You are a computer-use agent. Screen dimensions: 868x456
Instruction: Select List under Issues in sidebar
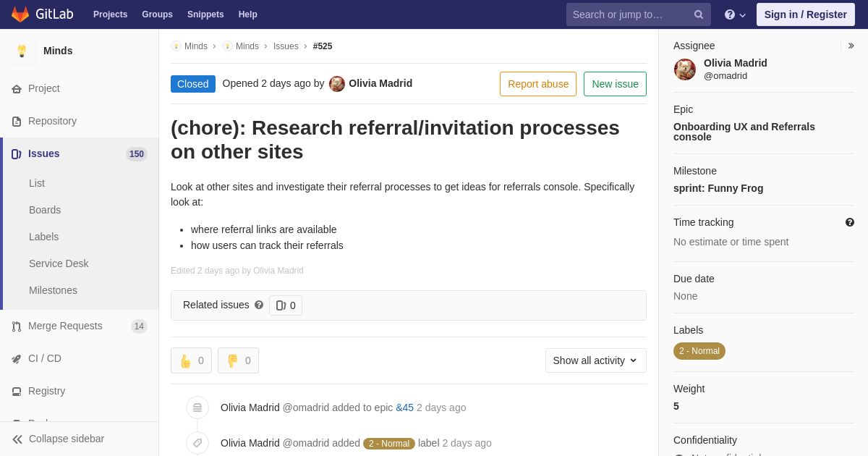point(37,183)
